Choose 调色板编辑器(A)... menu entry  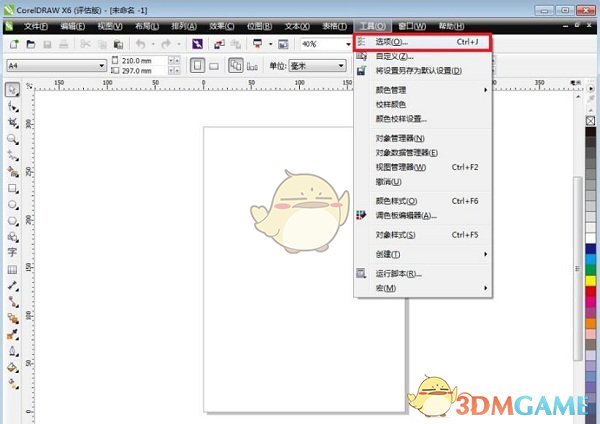tap(423, 215)
